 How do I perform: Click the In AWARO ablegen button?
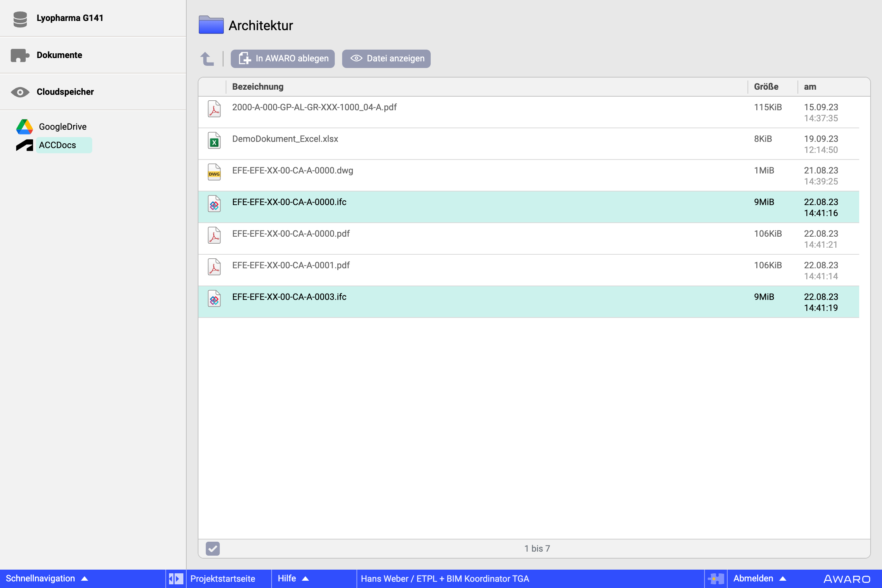point(283,58)
